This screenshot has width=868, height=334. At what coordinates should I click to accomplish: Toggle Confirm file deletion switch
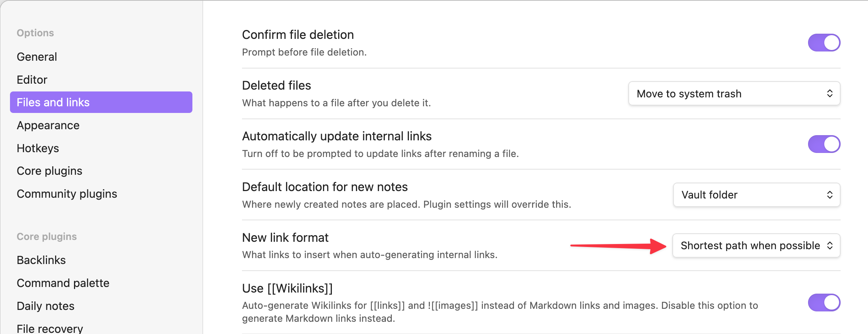(x=824, y=43)
